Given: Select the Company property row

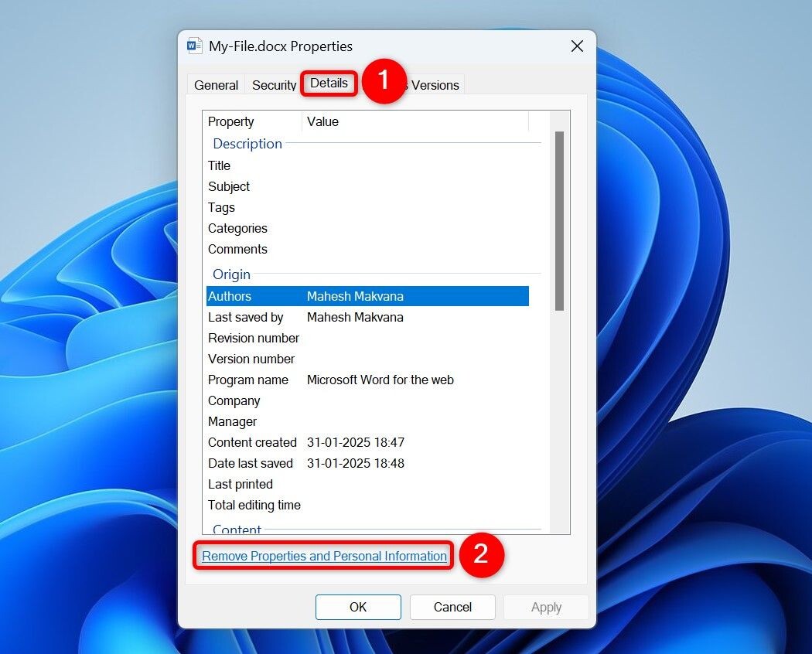Looking at the screenshot, I should pos(367,400).
